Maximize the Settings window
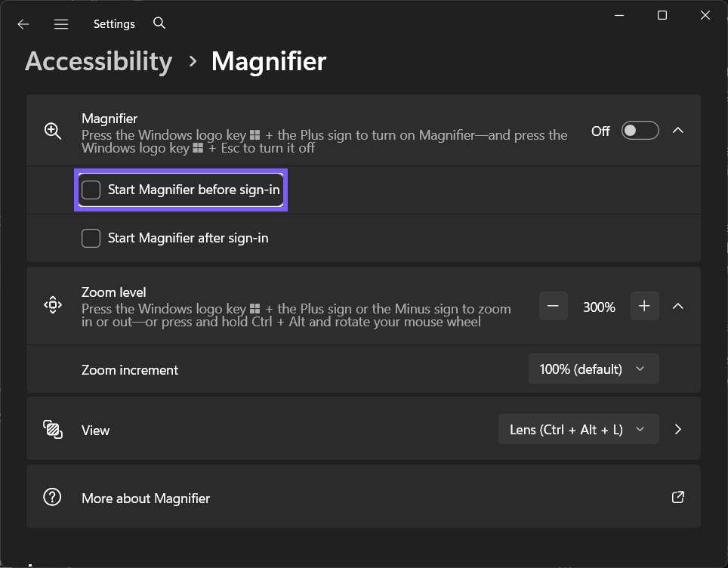The height and width of the screenshot is (568, 728). [x=662, y=15]
